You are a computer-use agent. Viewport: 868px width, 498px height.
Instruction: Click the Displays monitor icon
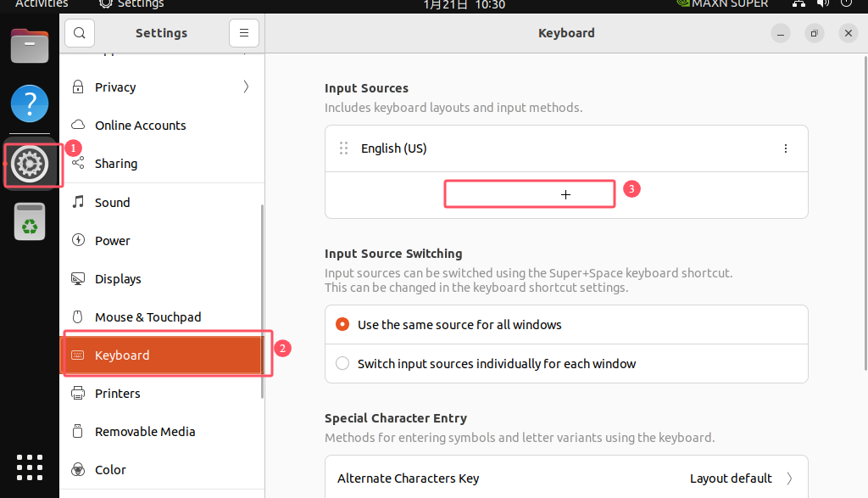tap(78, 278)
